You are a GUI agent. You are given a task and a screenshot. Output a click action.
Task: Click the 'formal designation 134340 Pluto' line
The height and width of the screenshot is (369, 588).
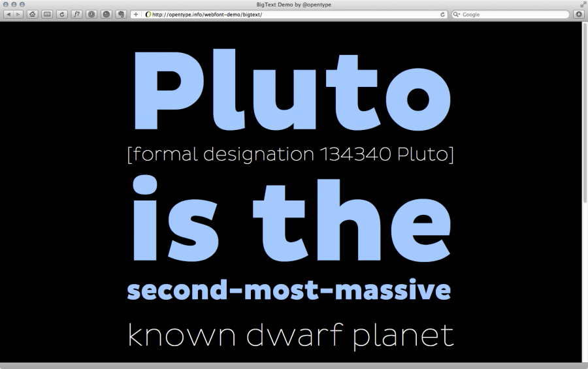[290, 155]
